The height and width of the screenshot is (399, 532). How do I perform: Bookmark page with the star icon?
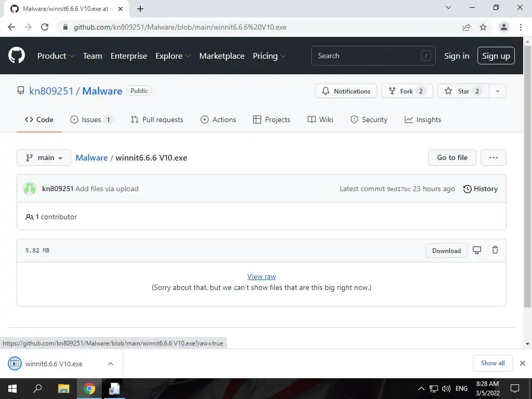click(x=483, y=27)
